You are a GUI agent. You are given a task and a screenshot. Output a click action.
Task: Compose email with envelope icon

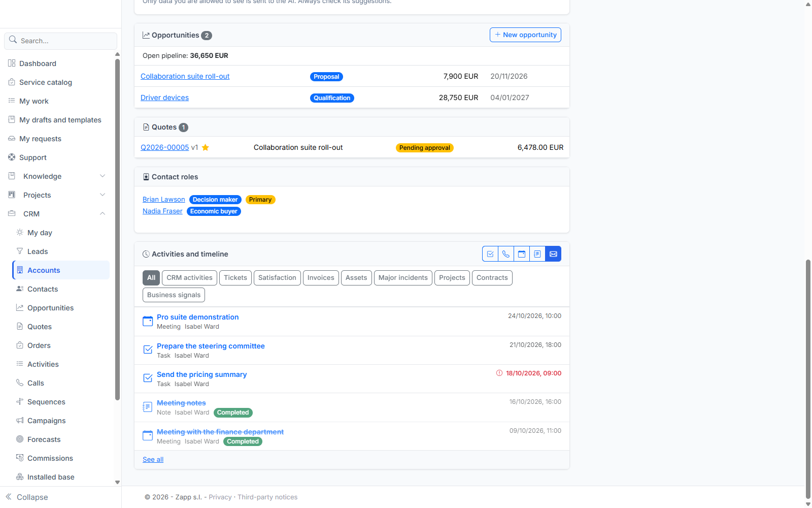(553, 254)
